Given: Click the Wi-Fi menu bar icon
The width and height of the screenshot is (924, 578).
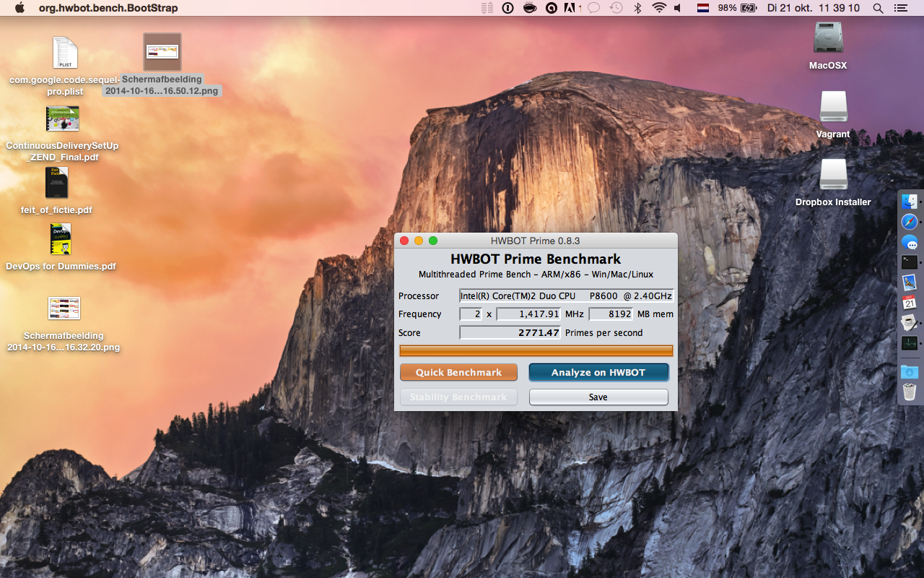Looking at the screenshot, I should click(x=658, y=8).
